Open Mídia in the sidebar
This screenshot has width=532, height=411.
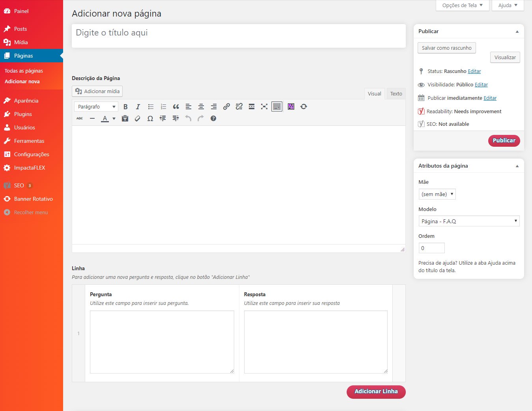point(32,42)
